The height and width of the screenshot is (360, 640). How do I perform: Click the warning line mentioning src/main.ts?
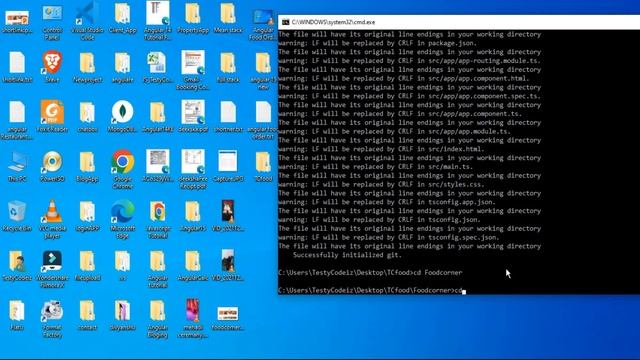coord(375,167)
